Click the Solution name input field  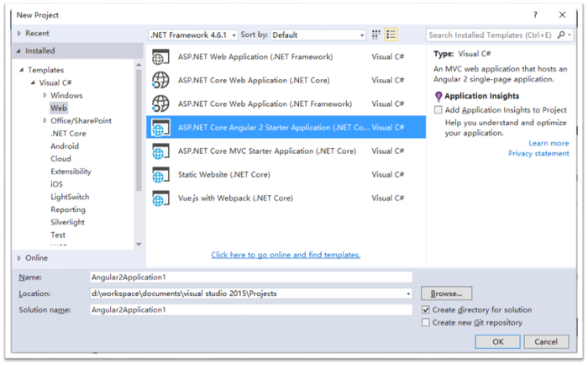coord(251,309)
